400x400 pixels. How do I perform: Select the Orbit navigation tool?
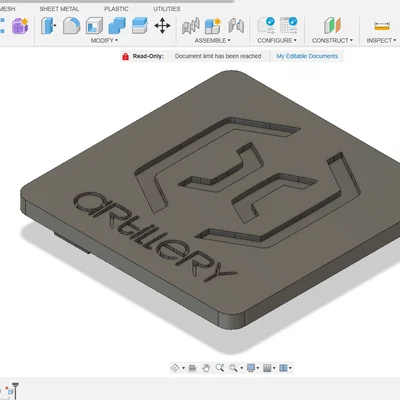175,368
